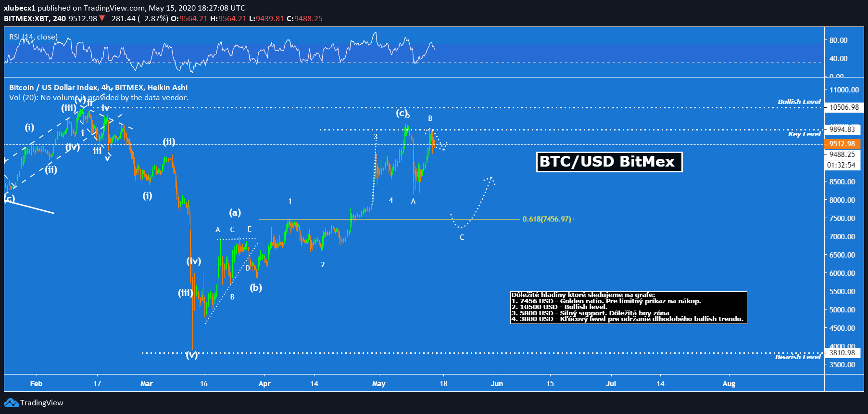Select the Jun label on the time axis
The height and width of the screenshot is (414, 868).
click(496, 384)
